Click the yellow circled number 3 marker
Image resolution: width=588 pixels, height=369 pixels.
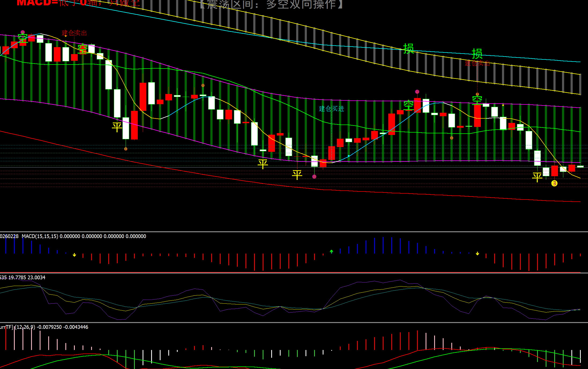tap(554, 183)
